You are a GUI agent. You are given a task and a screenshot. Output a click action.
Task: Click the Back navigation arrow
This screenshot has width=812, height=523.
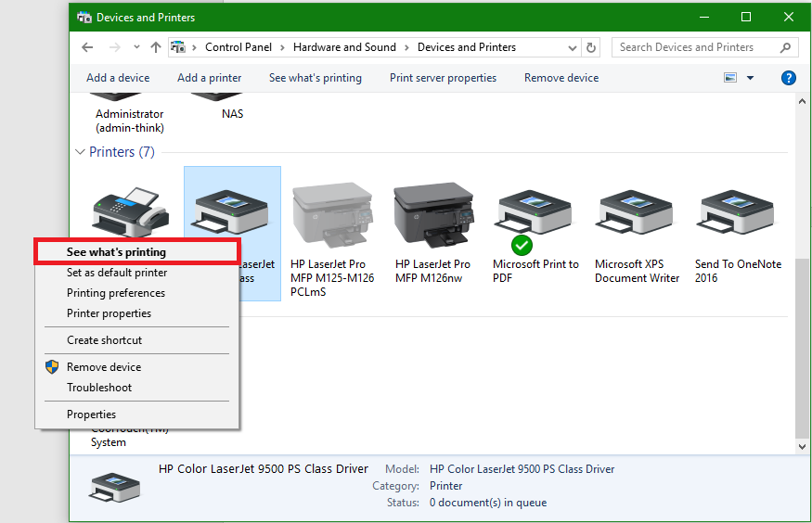87,47
